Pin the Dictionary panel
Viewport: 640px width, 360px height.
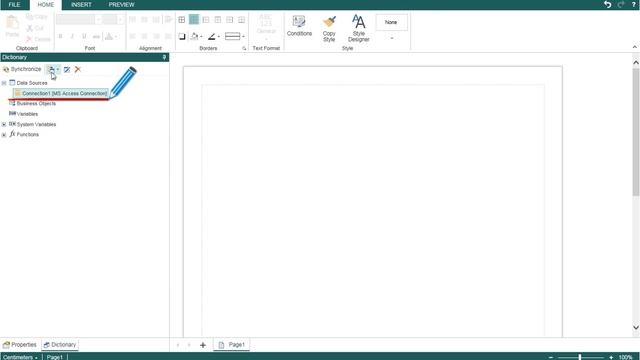tap(164, 57)
